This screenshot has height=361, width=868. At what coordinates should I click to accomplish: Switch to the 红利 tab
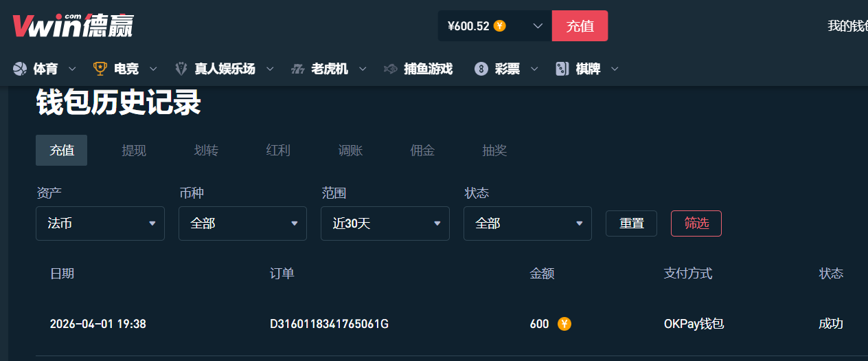pos(278,151)
